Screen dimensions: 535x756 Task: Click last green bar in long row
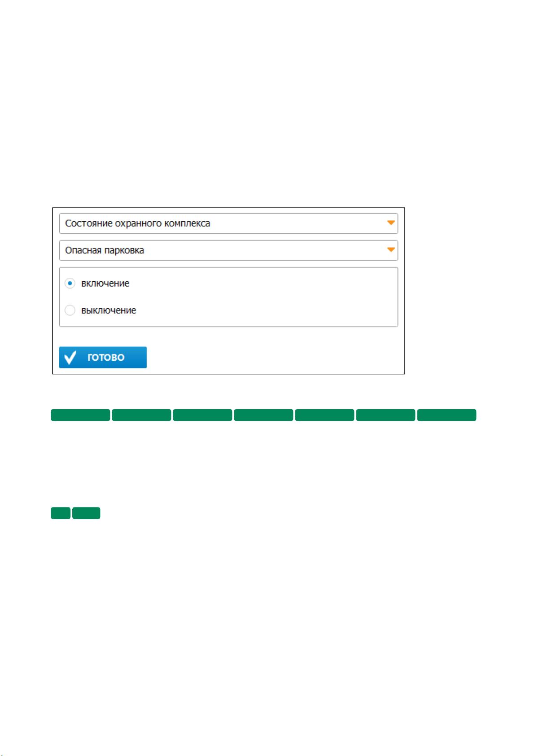[447, 415]
